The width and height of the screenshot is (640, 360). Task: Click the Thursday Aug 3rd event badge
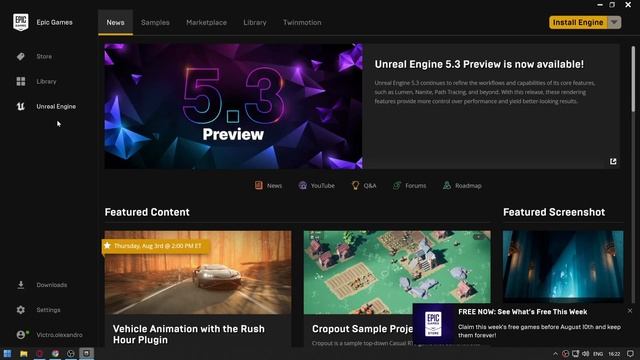[x=156, y=246]
